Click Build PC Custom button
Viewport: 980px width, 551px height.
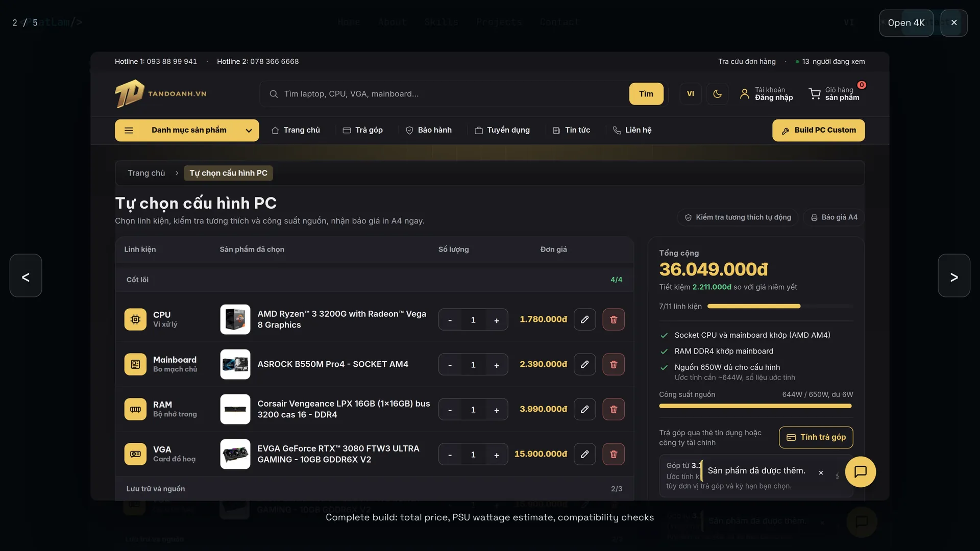click(x=819, y=130)
